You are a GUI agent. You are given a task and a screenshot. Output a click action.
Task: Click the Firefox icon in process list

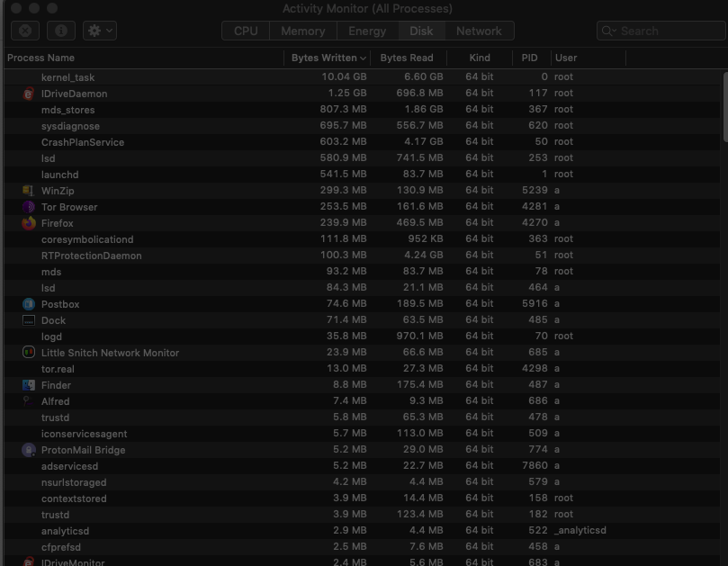pos(28,223)
